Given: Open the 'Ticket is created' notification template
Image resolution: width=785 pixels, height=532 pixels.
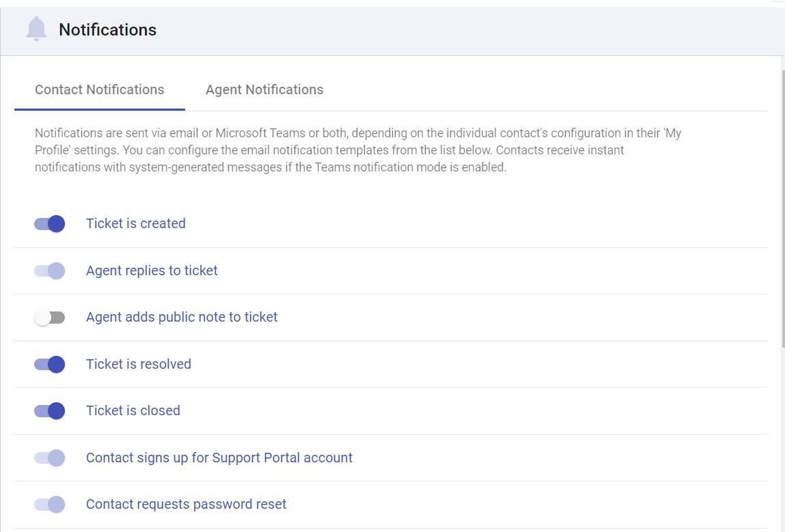Looking at the screenshot, I should 135,223.
